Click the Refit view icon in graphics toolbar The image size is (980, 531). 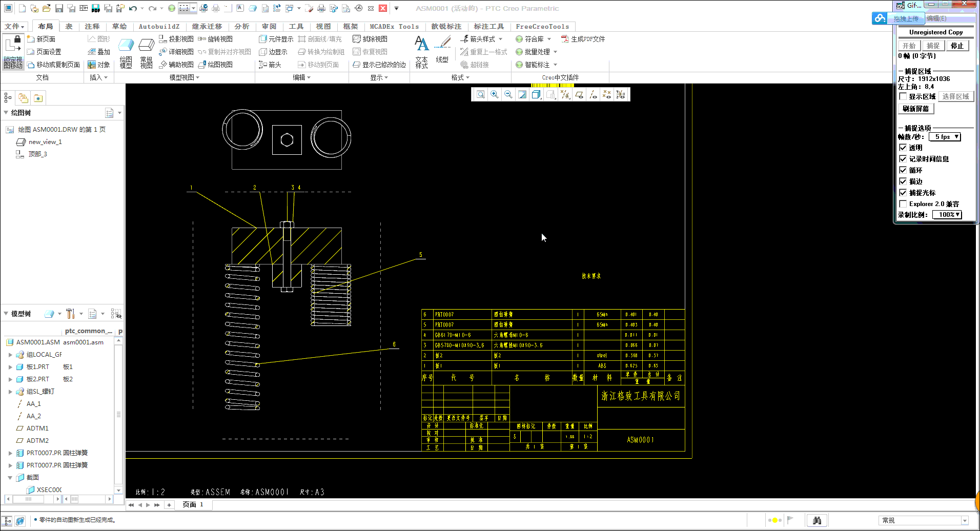coord(481,94)
